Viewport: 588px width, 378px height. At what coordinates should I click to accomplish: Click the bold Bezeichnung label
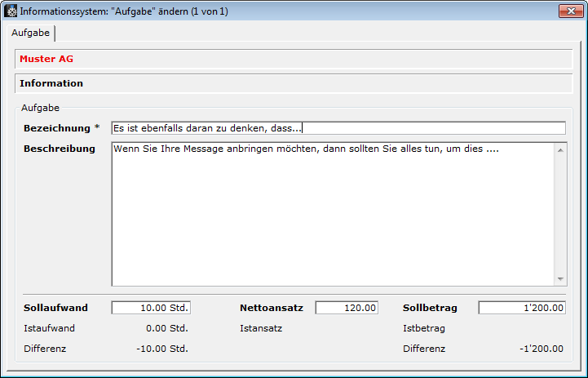[x=58, y=128]
